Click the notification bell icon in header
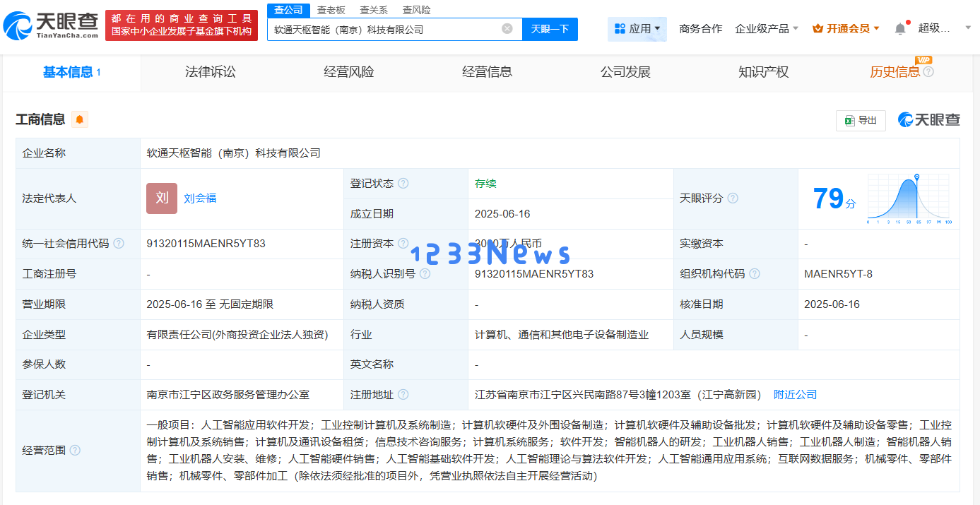Screen dimensions: 980x505 (900, 29)
